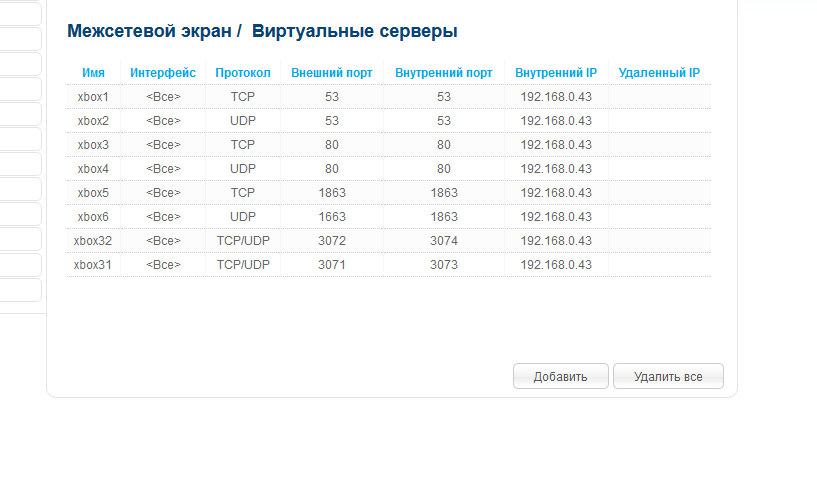The height and width of the screenshot is (481, 817).
Task: Click UDP protocol cell of xbox2
Action: 243,121
